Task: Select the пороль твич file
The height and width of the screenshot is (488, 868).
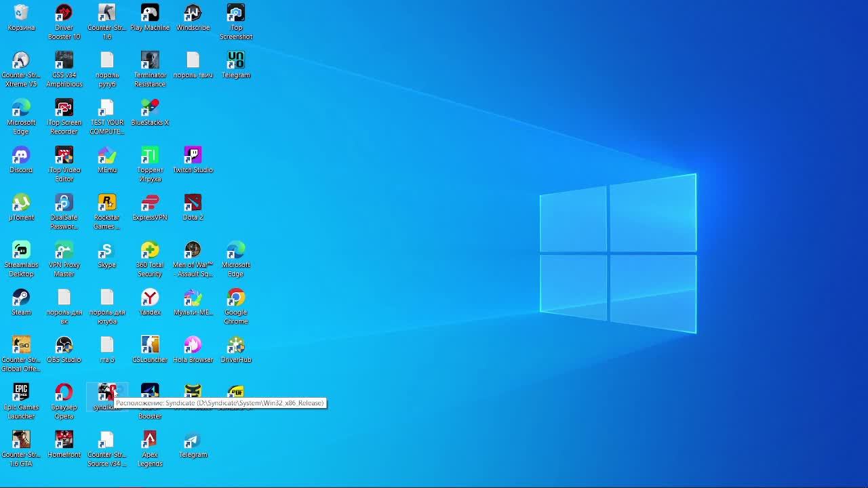Action: (193, 66)
